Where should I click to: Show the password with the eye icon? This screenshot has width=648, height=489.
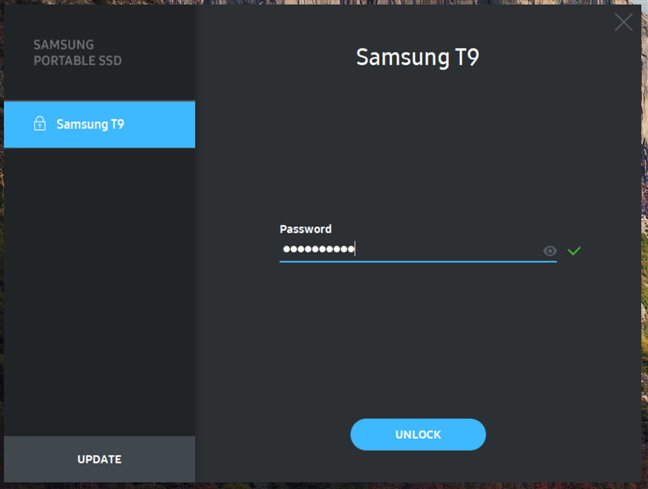[x=550, y=251]
